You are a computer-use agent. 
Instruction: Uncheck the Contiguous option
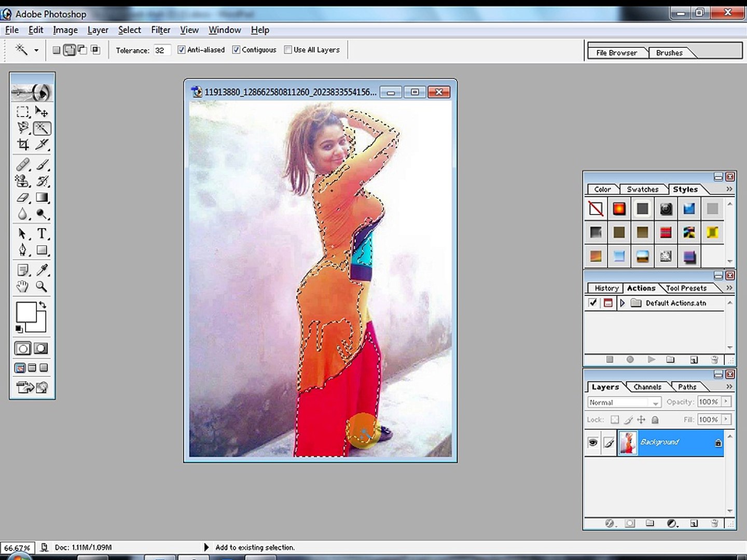[236, 50]
